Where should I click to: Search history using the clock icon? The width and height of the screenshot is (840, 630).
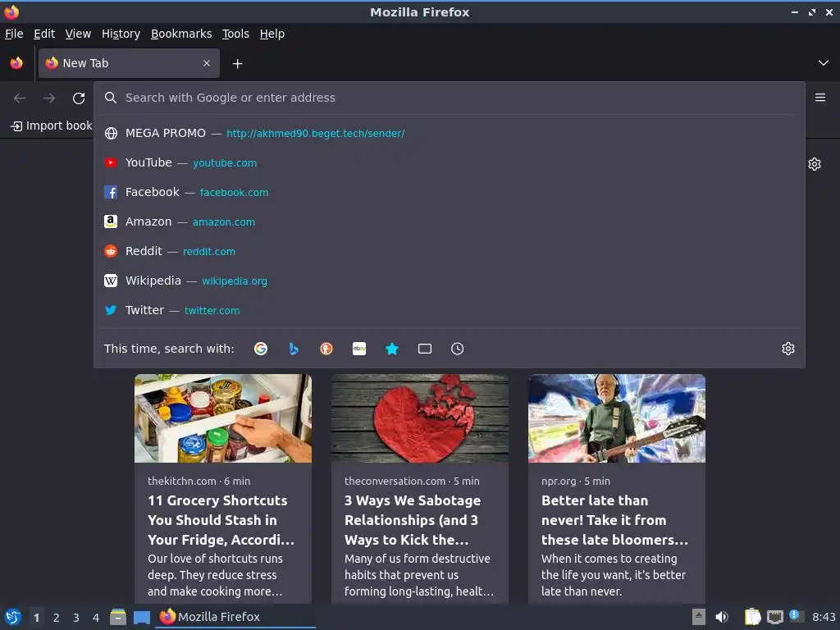[458, 349]
